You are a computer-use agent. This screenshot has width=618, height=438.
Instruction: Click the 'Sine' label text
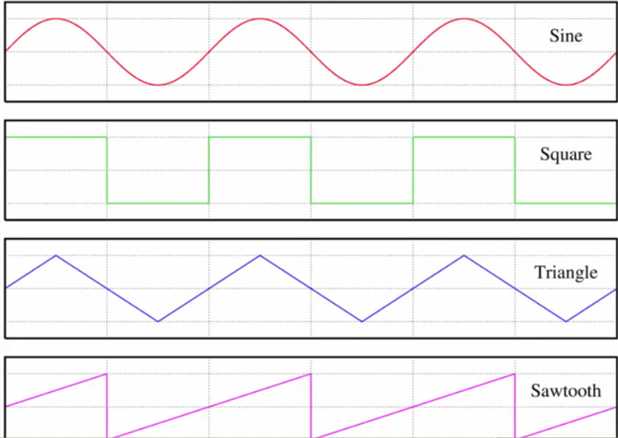pos(566,36)
